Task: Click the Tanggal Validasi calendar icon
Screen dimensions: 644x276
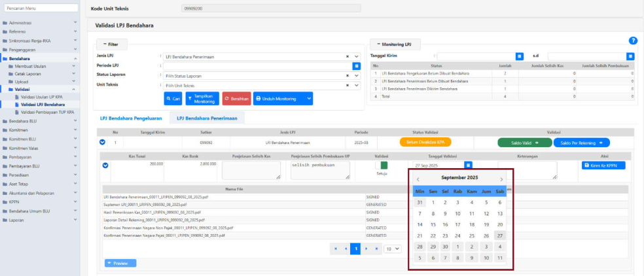Action: coord(468,165)
